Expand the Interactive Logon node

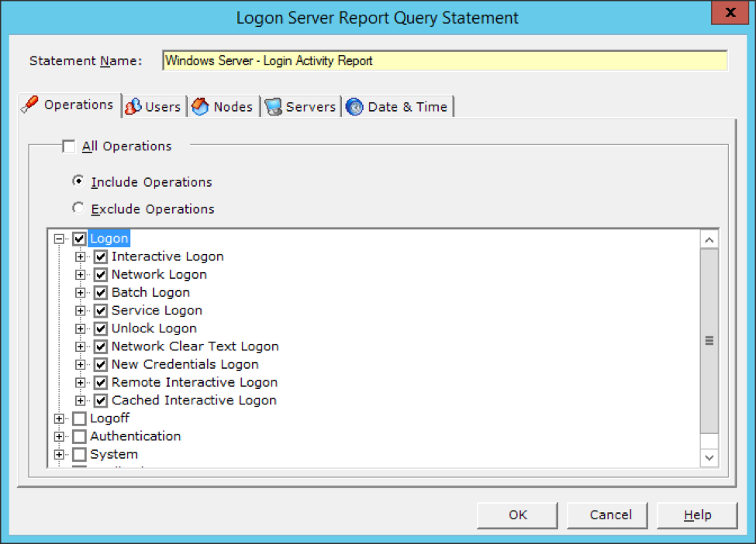click(x=81, y=257)
